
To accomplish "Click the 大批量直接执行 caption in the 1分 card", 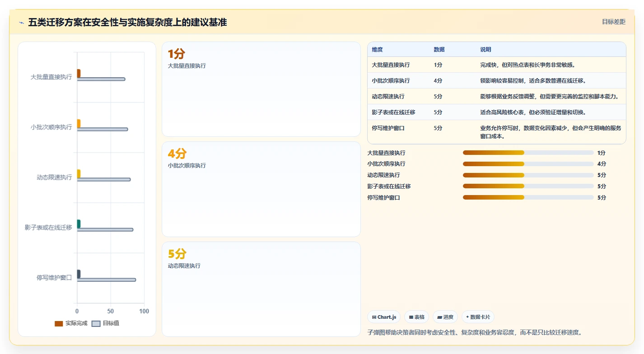I will tap(187, 65).
